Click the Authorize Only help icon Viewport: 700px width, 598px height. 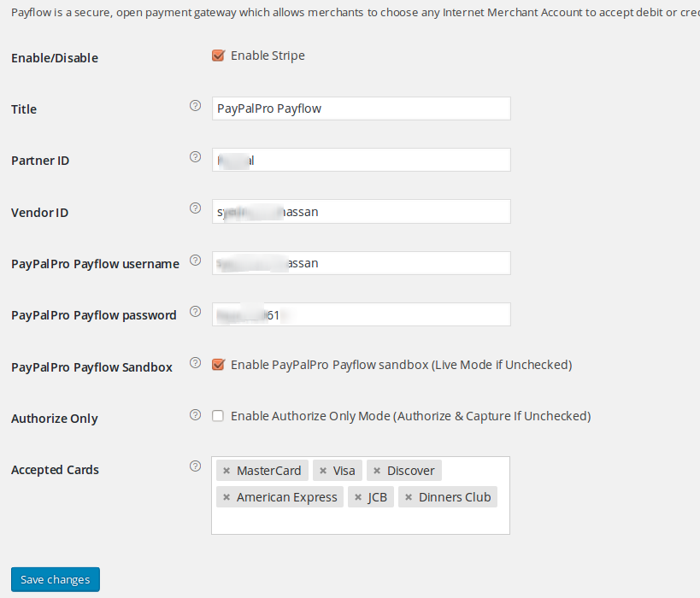195,415
